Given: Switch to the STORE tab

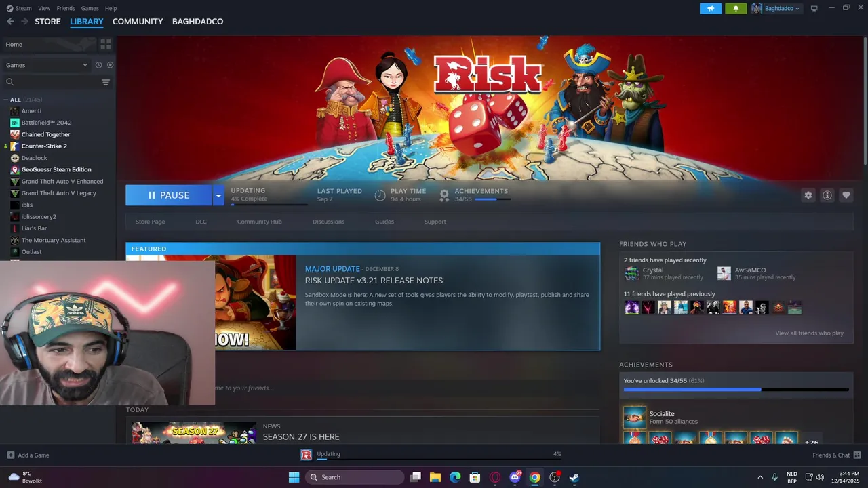Looking at the screenshot, I should [47, 22].
